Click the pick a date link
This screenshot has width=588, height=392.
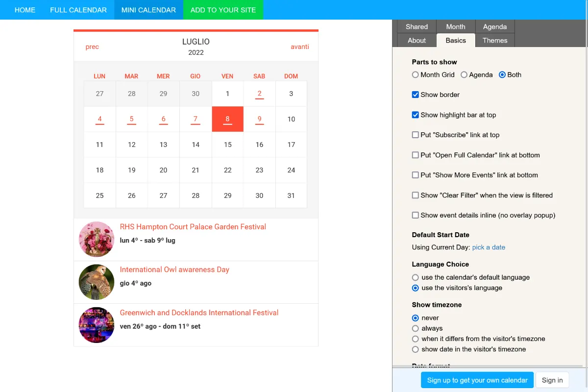pyautogui.click(x=489, y=247)
